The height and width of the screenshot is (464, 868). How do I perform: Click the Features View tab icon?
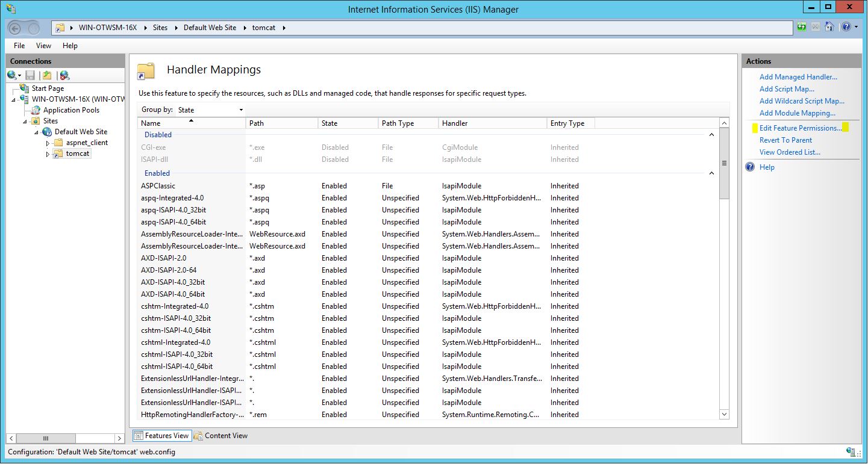pos(138,436)
